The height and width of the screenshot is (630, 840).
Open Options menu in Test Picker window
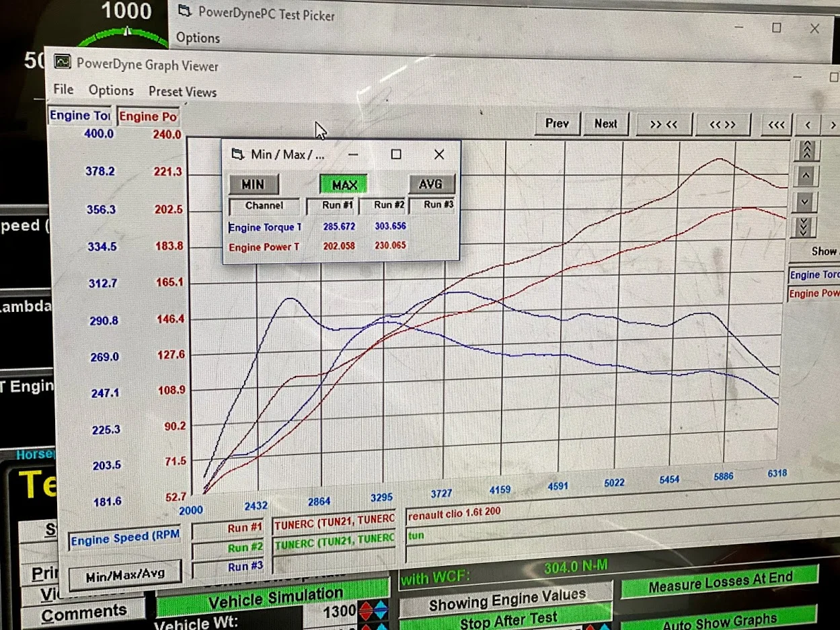click(x=198, y=38)
